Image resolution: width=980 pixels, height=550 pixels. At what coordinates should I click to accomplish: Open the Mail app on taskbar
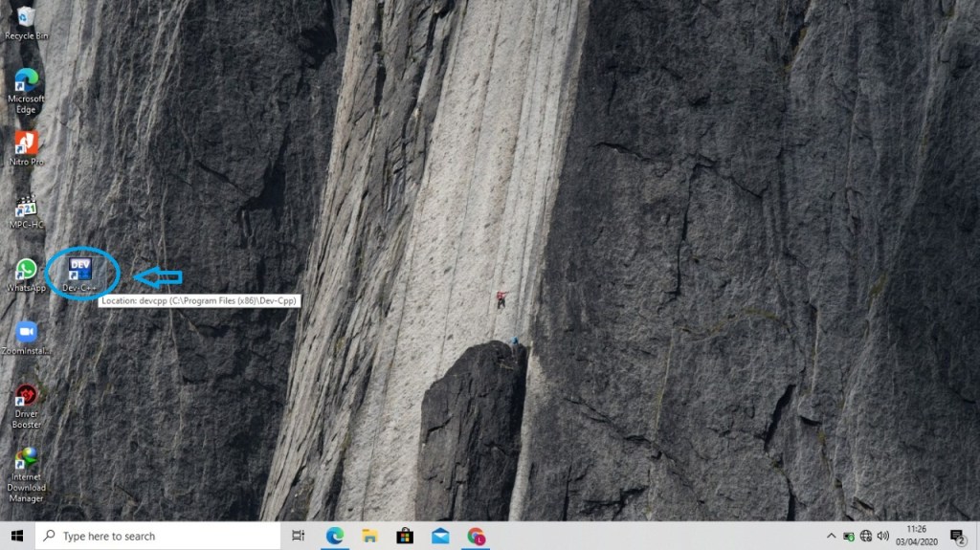coord(440,536)
